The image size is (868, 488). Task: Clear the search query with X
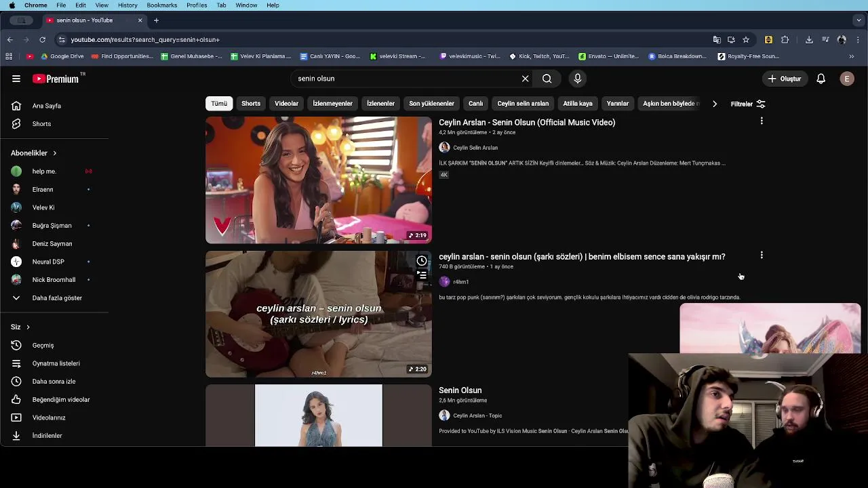(x=525, y=79)
